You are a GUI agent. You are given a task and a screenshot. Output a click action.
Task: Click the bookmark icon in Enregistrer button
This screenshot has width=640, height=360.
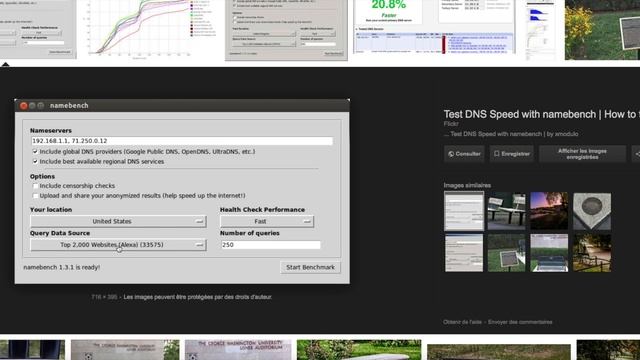(x=496, y=154)
